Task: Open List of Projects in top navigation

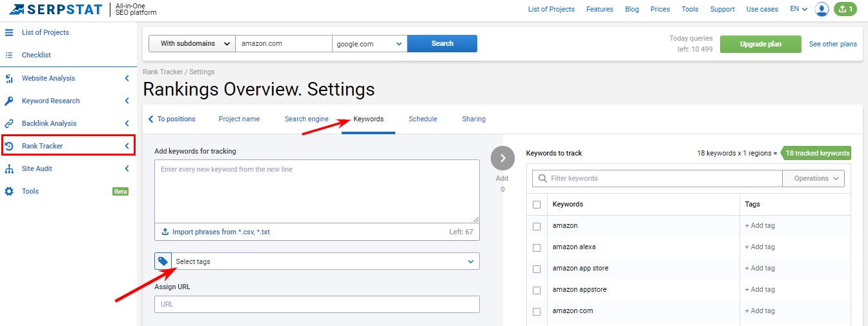Action: 552,9
